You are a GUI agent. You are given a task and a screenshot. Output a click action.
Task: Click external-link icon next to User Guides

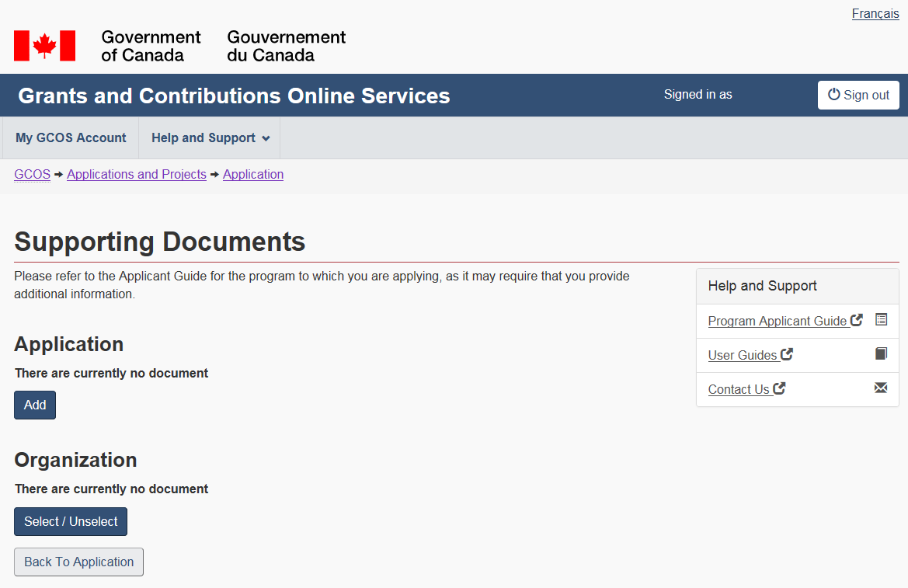point(787,354)
